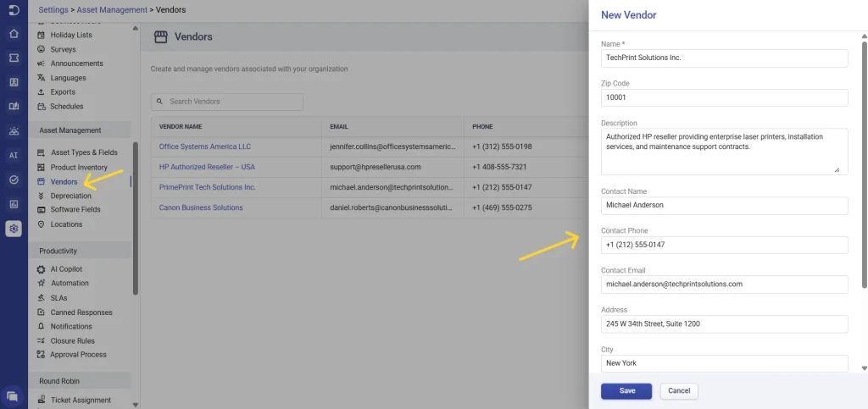The width and height of the screenshot is (868, 409).
Task: Click the Settings gear icon in rail
Action: click(14, 229)
